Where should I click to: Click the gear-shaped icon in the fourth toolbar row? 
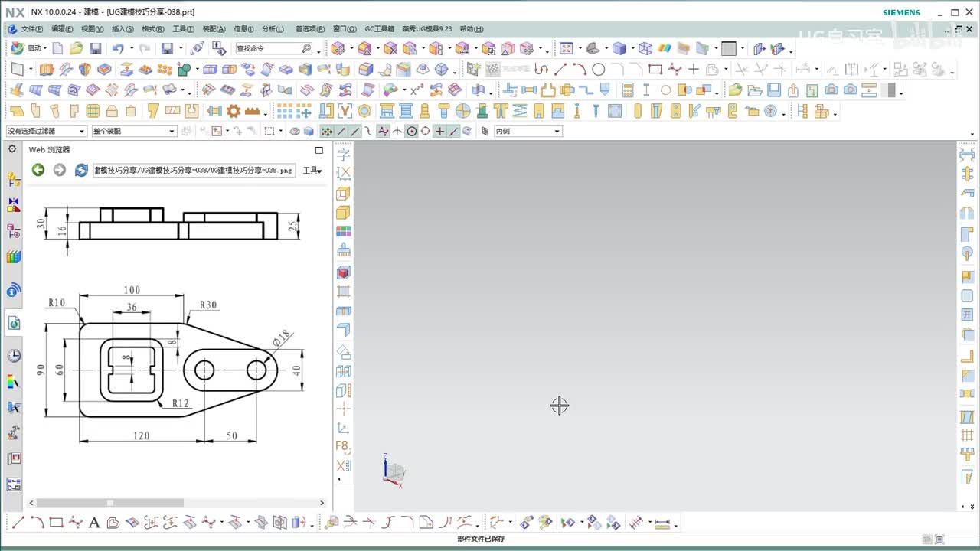tap(234, 111)
